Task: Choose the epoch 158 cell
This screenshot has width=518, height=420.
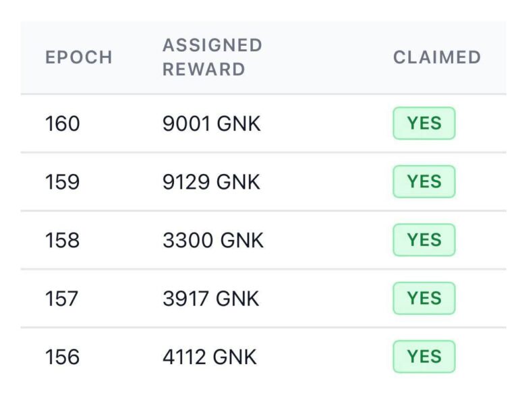Action: point(62,241)
